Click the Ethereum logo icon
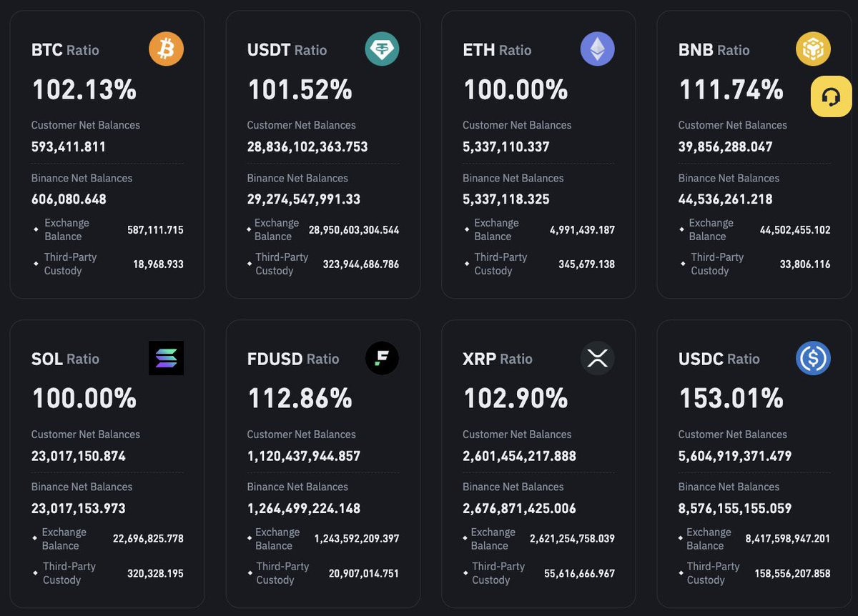The image size is (858, 616). tap(597, 49)
